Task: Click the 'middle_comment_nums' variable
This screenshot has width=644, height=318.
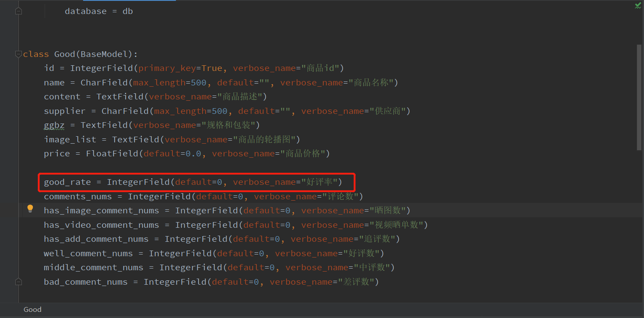Action: click(x=94, y=268)
